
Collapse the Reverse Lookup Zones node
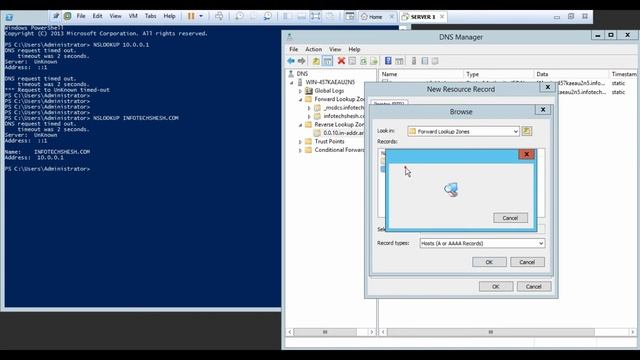(x=300, y=125)
